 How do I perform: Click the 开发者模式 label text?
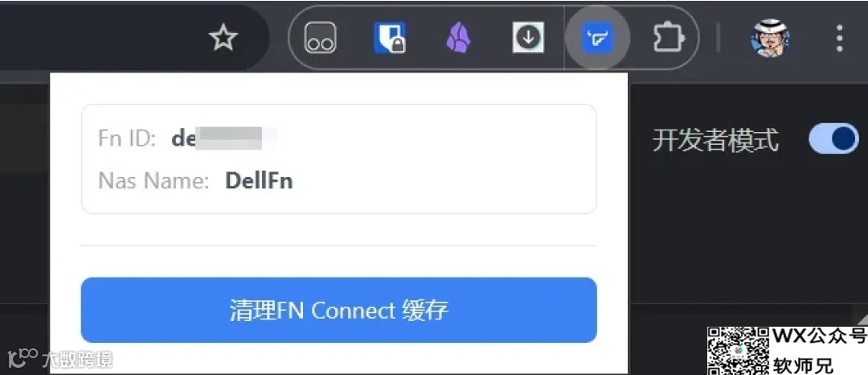point(715,139)
